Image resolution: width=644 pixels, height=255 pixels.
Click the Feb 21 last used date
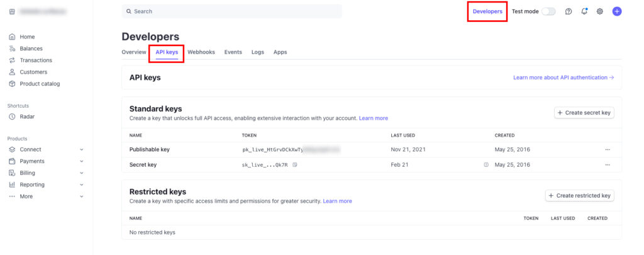point(399,165)
